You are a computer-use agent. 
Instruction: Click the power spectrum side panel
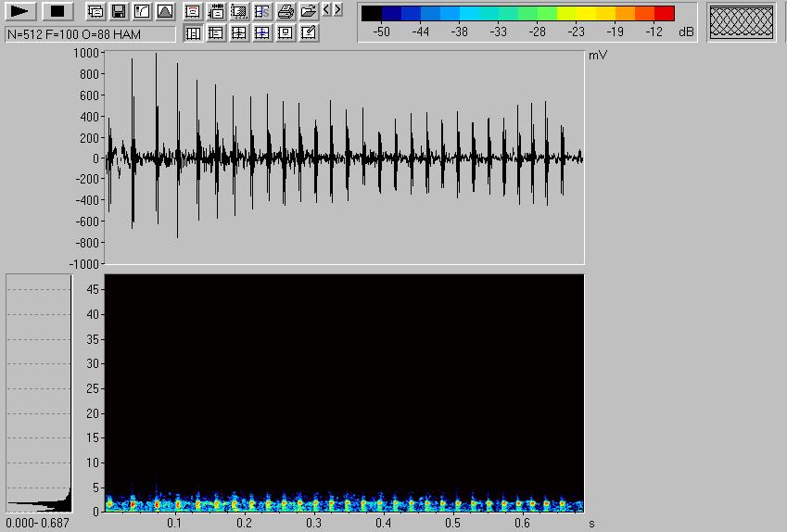point(39,393)
